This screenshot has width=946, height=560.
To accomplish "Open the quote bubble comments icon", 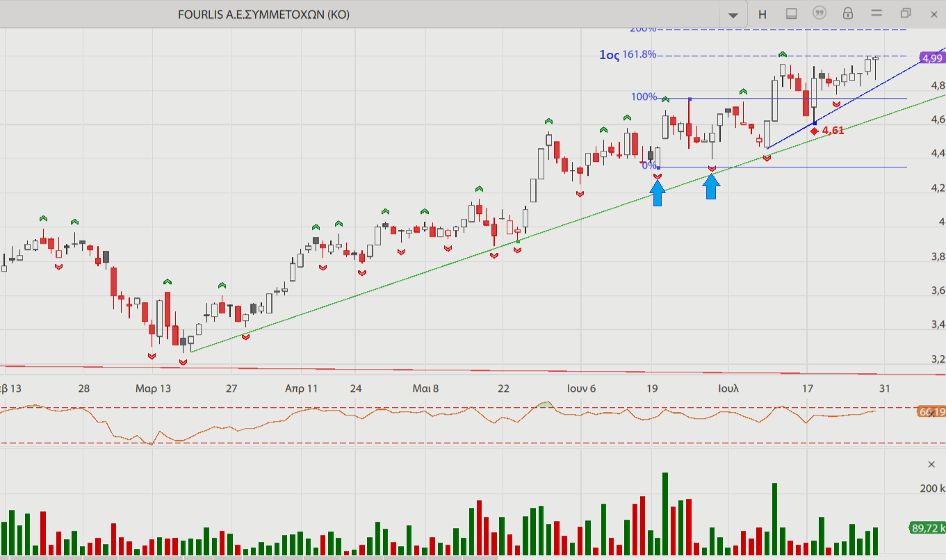I will pyautogui.click(x=819, y=13).
